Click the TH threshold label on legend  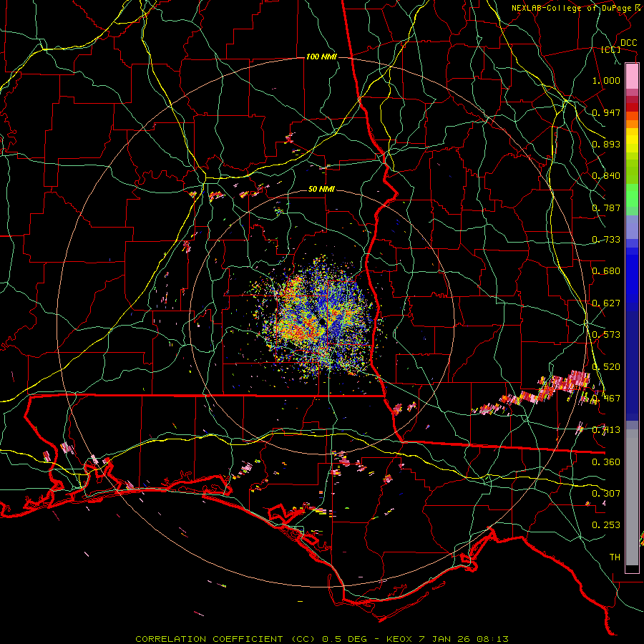click(x=615, y=557)
